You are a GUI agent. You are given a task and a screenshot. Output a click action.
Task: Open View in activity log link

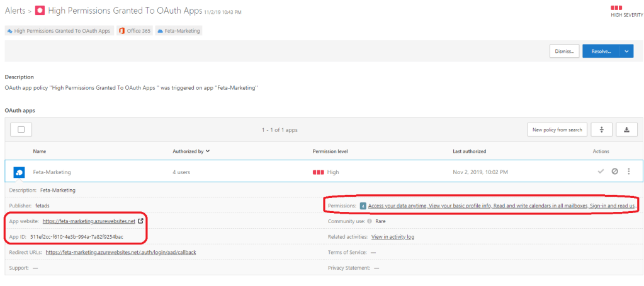click(392, 237)
